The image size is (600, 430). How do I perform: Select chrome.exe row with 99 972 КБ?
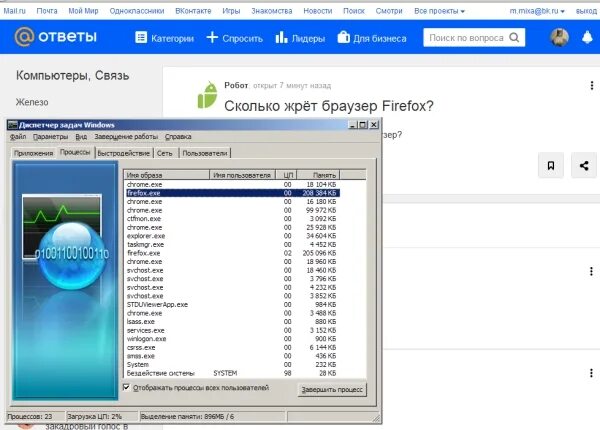coord(233,210)
